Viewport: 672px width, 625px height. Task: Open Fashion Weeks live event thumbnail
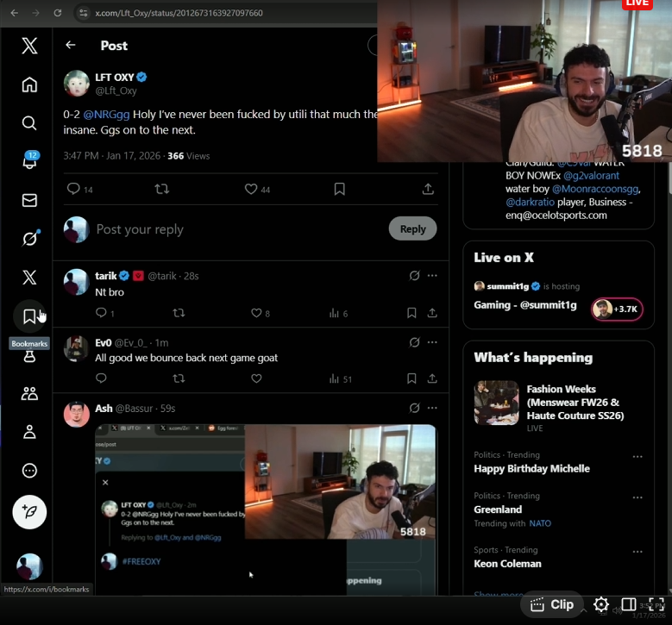coord(496,403)
